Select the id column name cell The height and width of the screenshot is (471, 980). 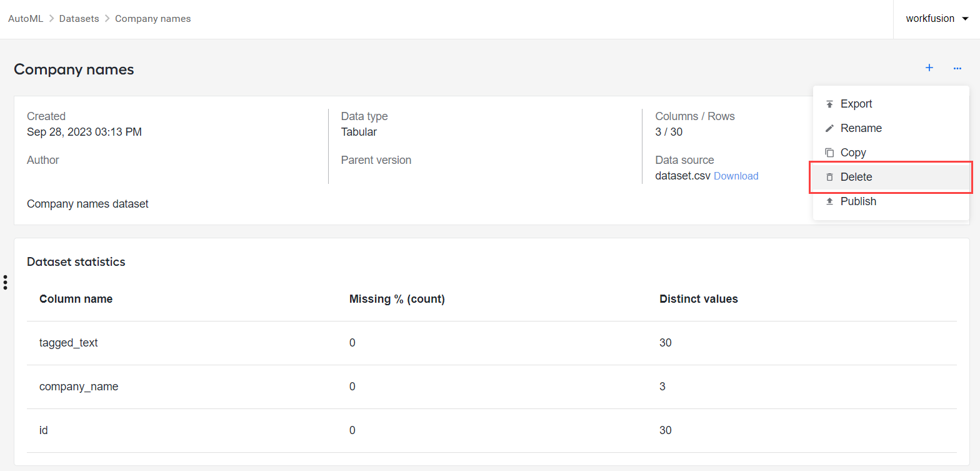44,430
